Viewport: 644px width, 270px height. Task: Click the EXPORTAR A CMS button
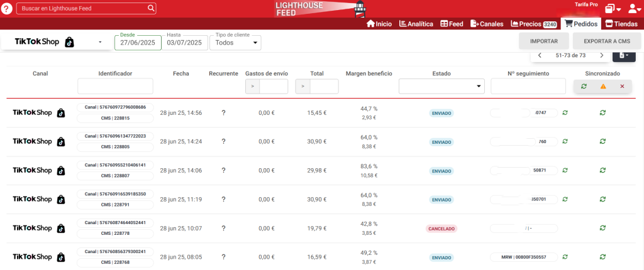[x=607, y=41]
